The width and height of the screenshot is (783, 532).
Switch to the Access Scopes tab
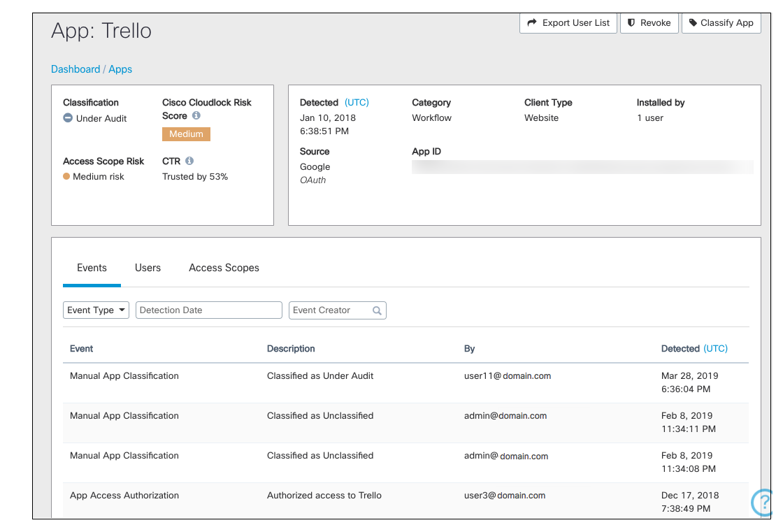click(224, 268)
